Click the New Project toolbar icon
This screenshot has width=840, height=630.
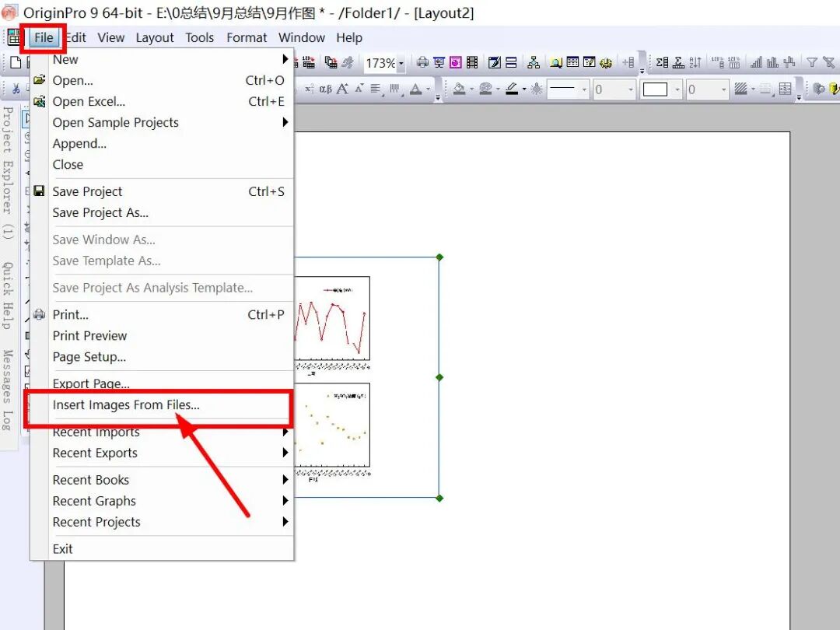[16, 63]
